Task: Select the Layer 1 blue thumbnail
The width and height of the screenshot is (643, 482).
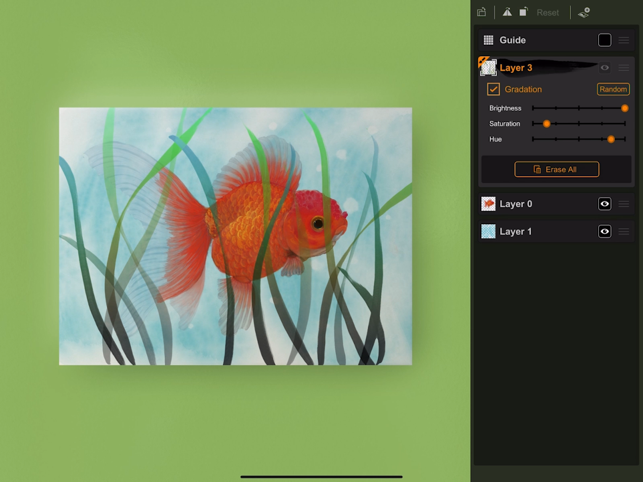Action: point(488,231)
